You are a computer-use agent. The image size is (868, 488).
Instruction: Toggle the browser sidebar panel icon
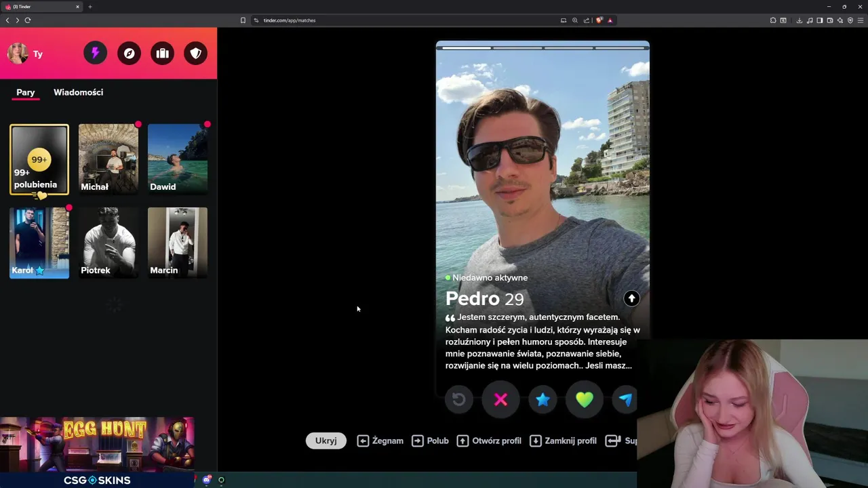[x=820, y=20]
